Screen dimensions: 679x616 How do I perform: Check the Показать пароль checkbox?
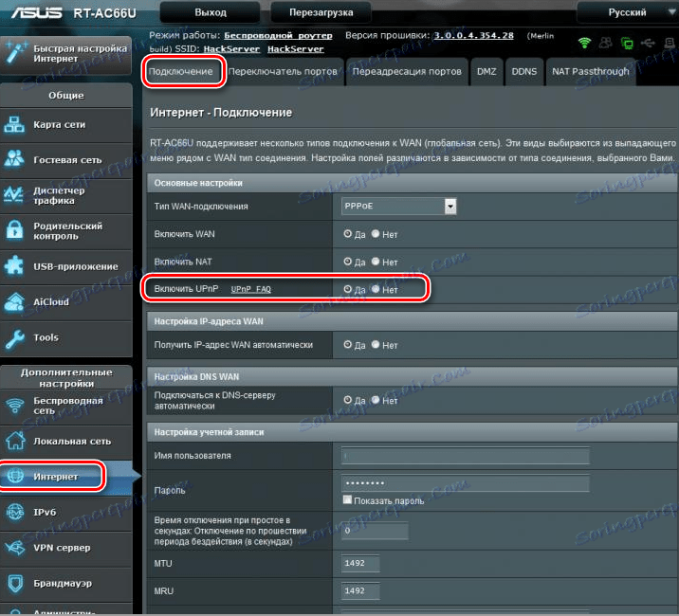347,499
